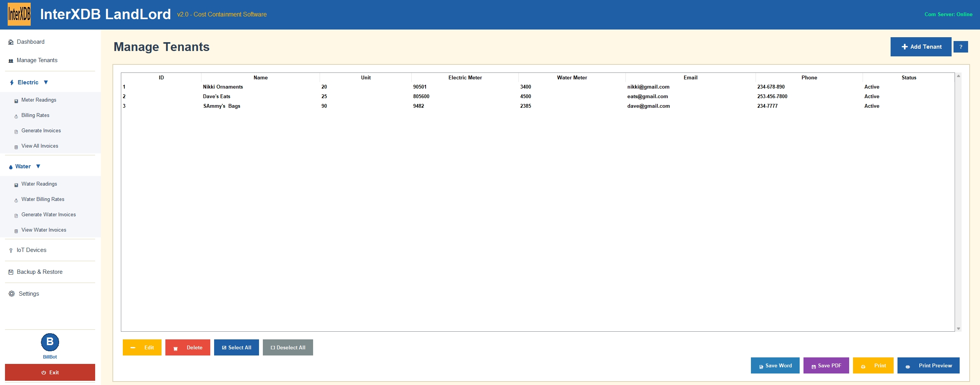Click the email dave@gmail.com
This screenshot has width=980, height=385.
point(648,106)
